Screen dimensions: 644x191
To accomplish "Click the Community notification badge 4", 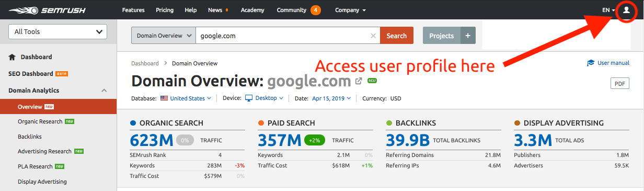I will [315, 10].
